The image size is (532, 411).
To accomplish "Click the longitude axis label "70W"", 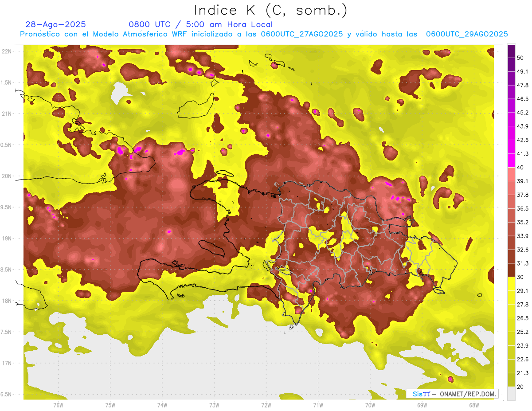I will click(x=370, y=405).
